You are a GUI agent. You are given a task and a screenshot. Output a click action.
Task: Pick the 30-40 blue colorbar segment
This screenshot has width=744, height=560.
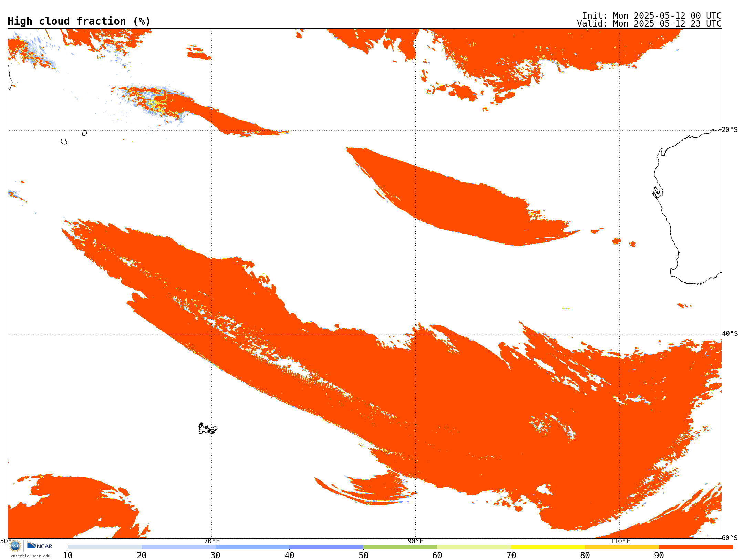coord(252,547)
